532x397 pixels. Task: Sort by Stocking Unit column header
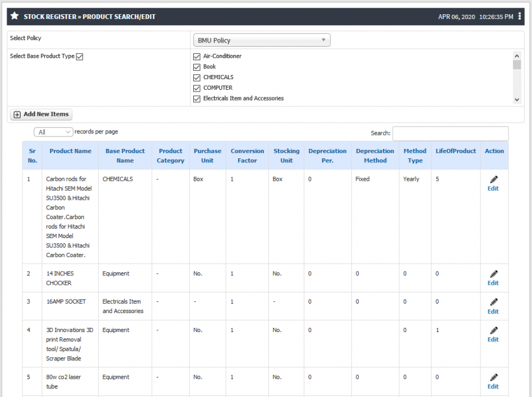286,155
